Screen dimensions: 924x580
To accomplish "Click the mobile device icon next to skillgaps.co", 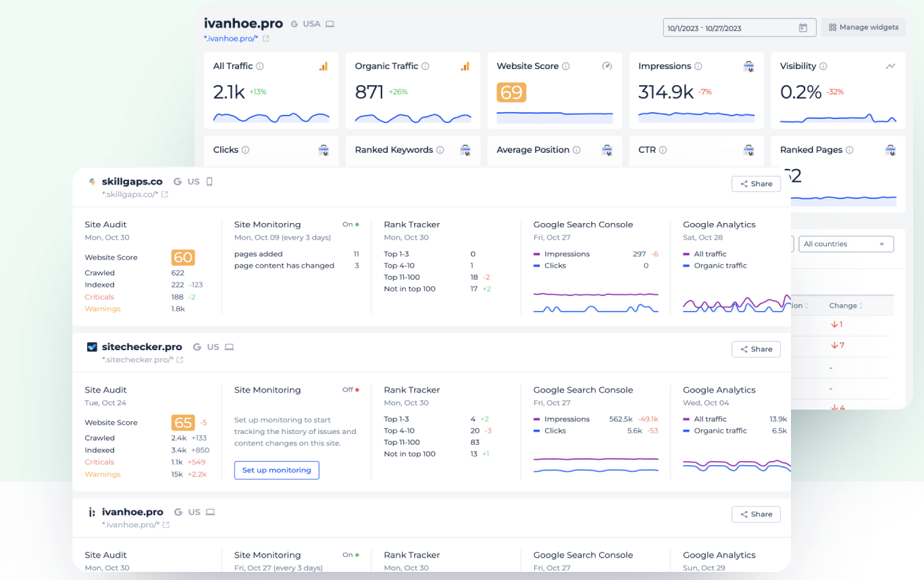I will [x=209, y=182].
